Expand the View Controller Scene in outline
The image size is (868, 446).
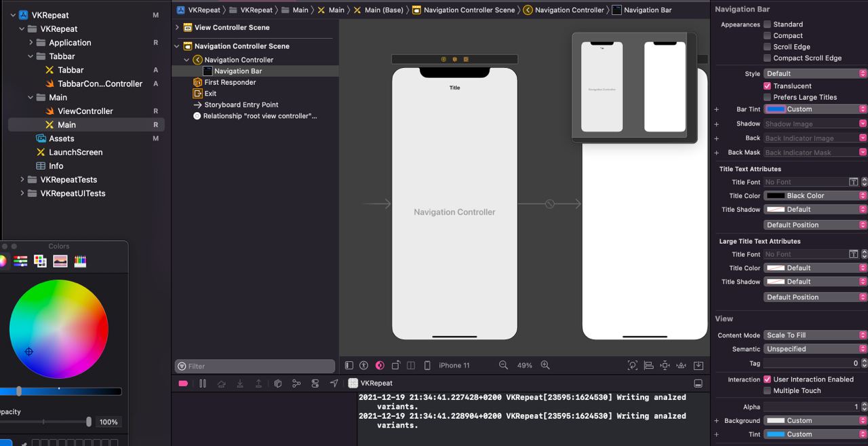[x=177, y=27]
